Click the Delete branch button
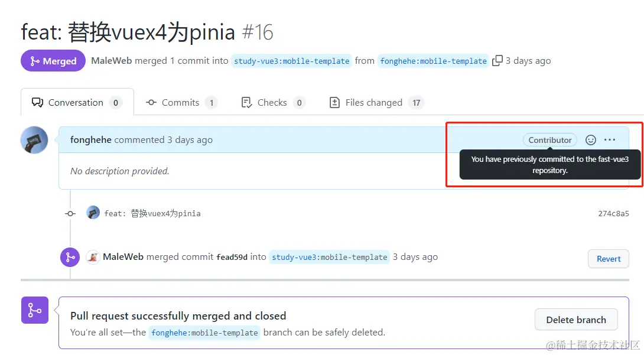The width and height of the screenshot is (644, 355). (x=576, y=320)
